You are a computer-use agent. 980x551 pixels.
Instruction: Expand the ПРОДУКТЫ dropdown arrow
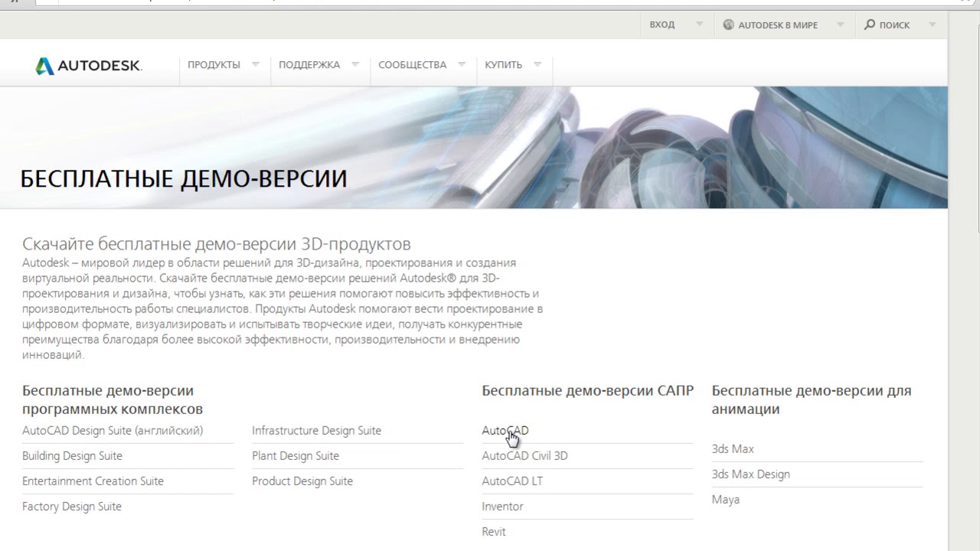[255, 64]
